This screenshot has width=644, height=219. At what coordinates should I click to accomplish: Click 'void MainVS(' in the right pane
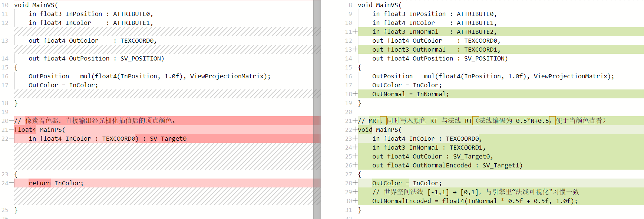click(380, 5)
